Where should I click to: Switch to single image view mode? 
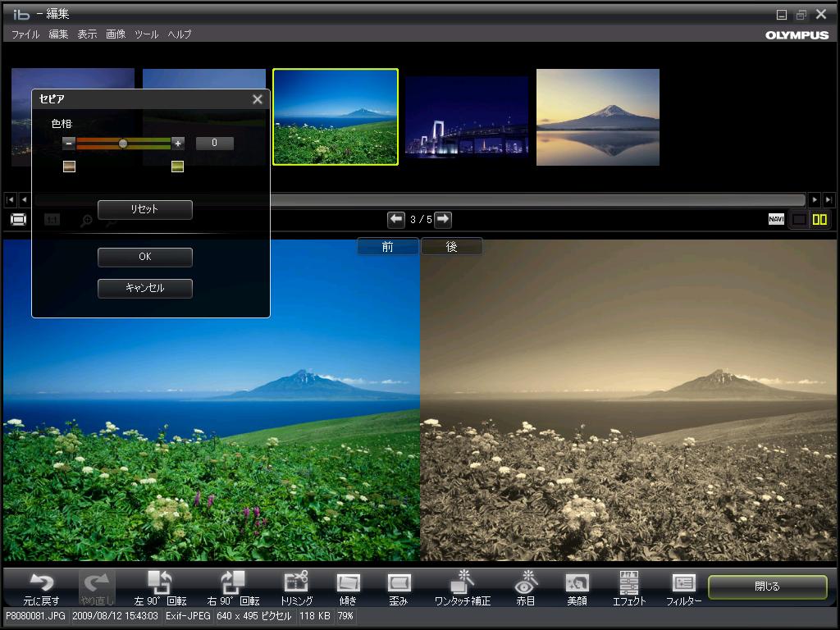tap(799, 220)
